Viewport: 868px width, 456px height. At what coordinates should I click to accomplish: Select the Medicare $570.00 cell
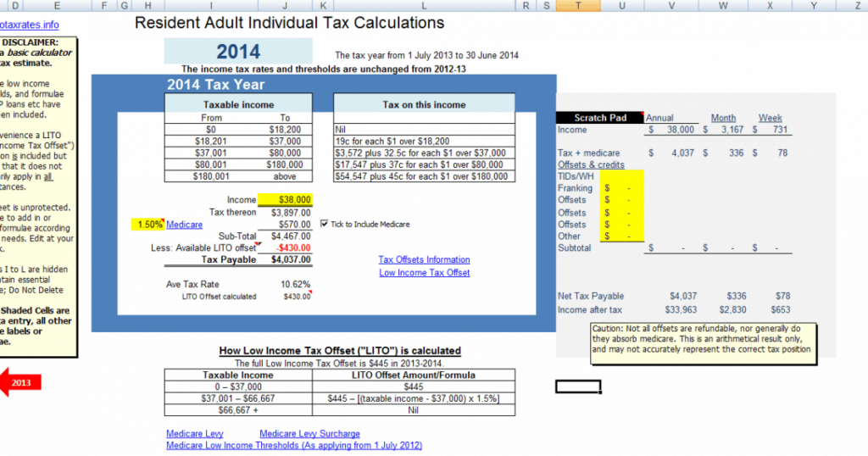pos(285,225)
